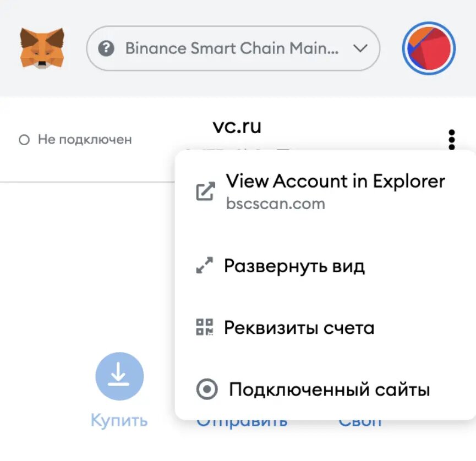This screenshot has width=476, height=461.
Task: Click the MetaMask fox logo
Action: tap(42, 48)
